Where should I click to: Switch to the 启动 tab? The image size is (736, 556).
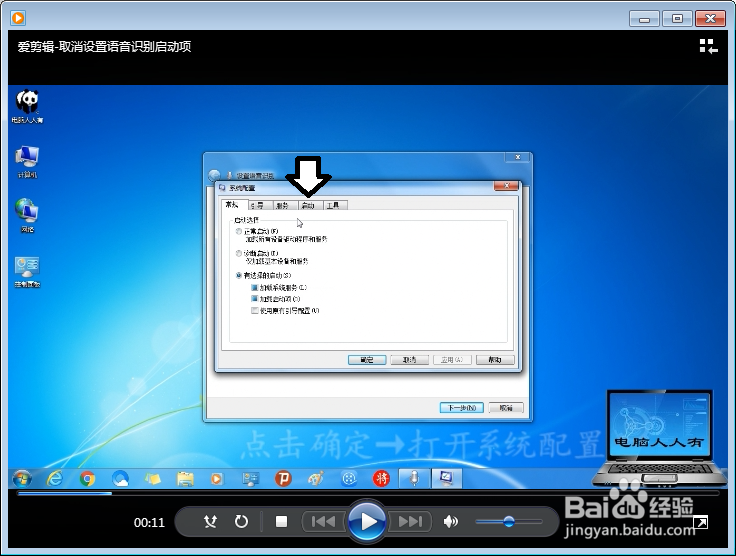coord(309,206)
